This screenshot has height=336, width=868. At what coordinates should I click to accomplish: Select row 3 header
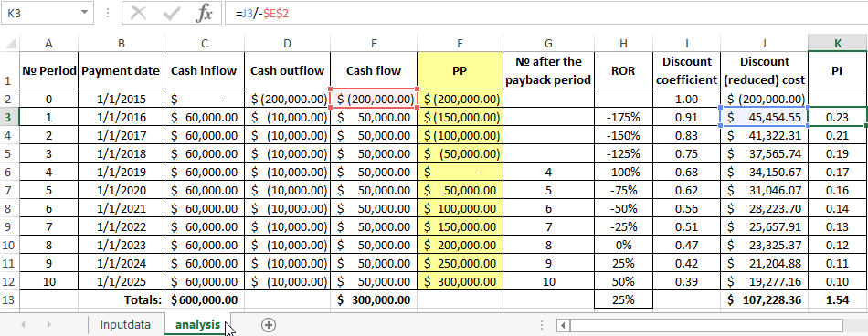[x=9, y=117]
